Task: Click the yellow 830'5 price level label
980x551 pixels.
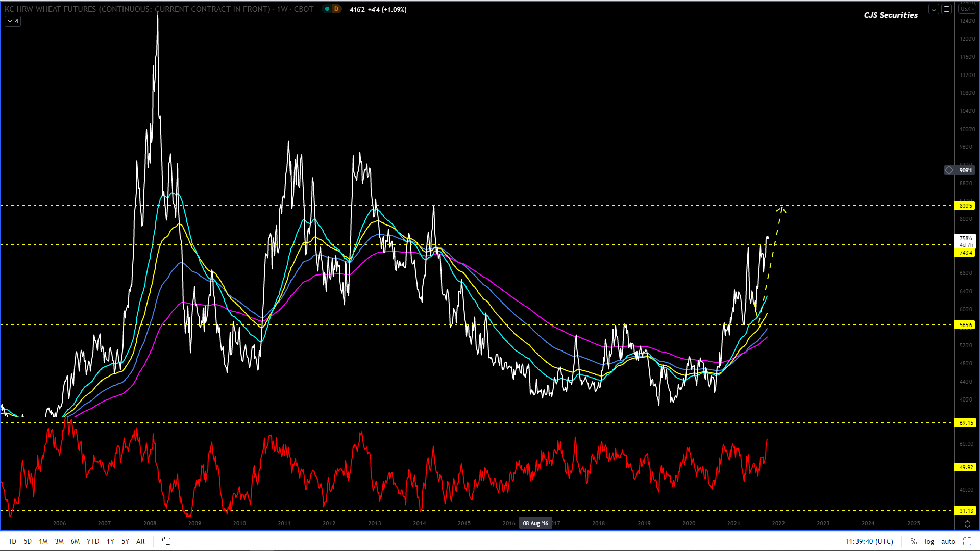Action: 965,206
